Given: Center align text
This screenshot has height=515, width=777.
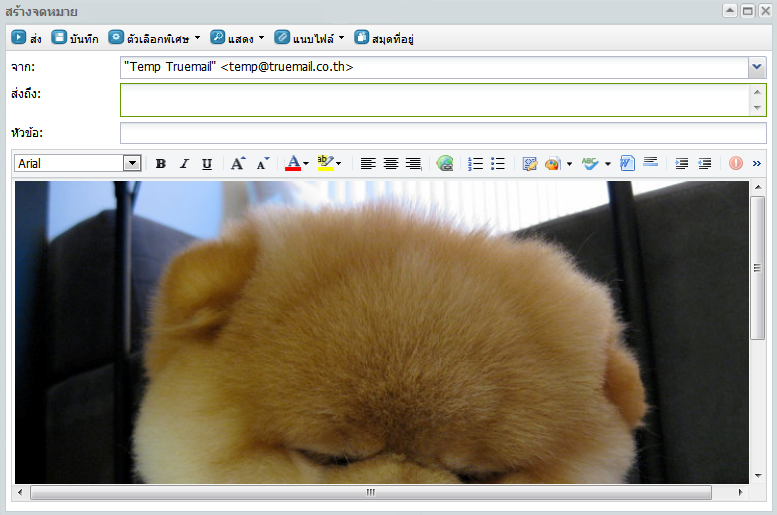Looking at the screenshot, I should tap(391, 164).
